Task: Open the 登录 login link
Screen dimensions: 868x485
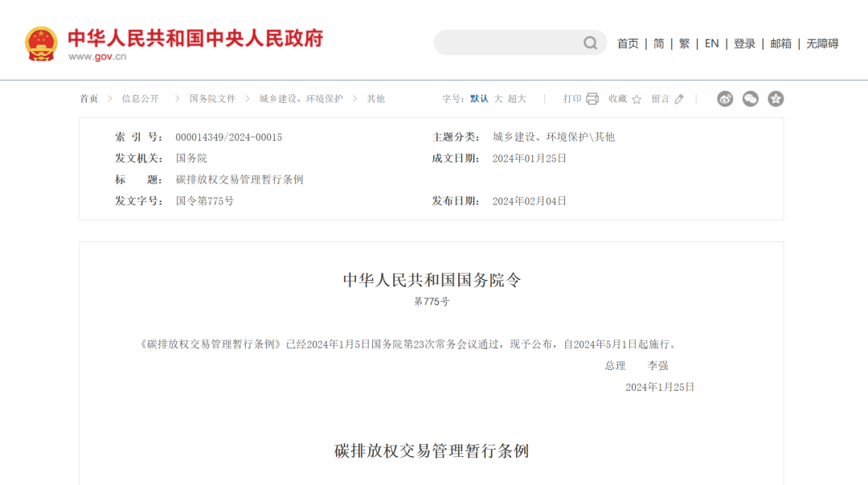Action: tap(744, 43)
